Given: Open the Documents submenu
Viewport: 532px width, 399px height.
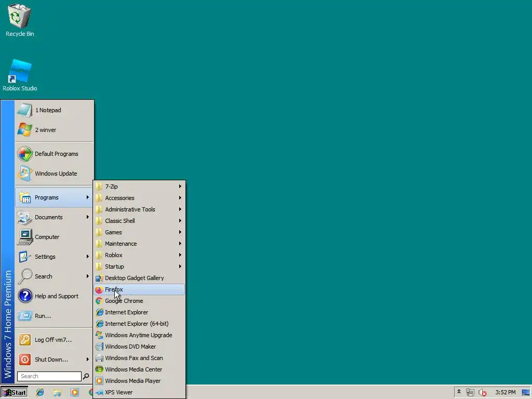Looking at the screenshot, I should pyautogui.click(x=54, y=217).
